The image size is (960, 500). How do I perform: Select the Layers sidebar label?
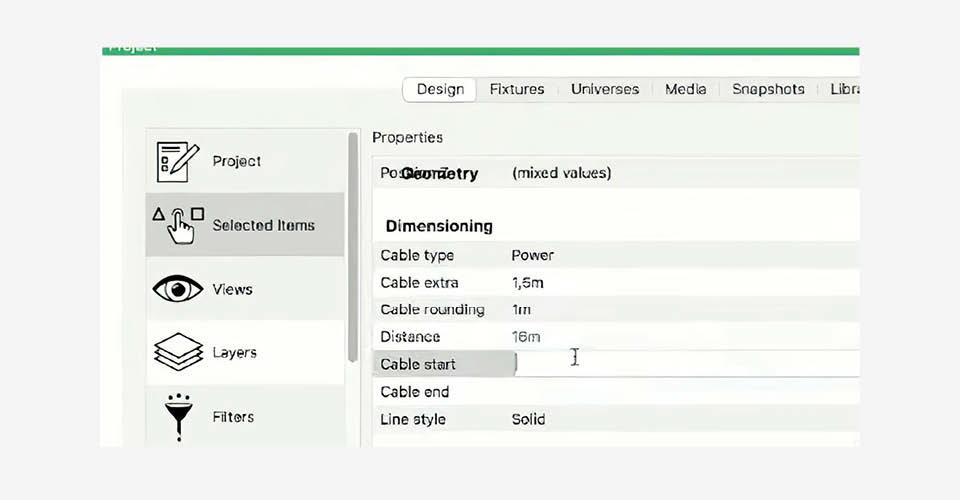(x=234, y=353)
